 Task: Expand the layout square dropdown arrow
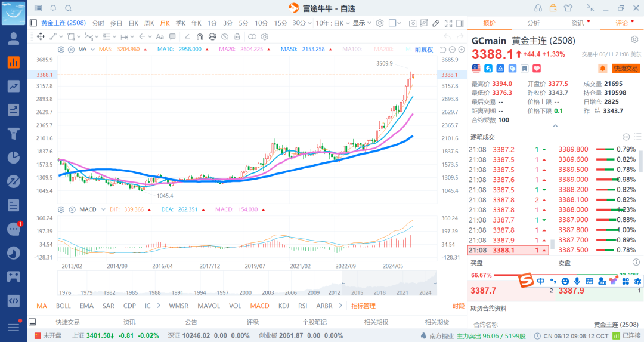coord(399,23)
